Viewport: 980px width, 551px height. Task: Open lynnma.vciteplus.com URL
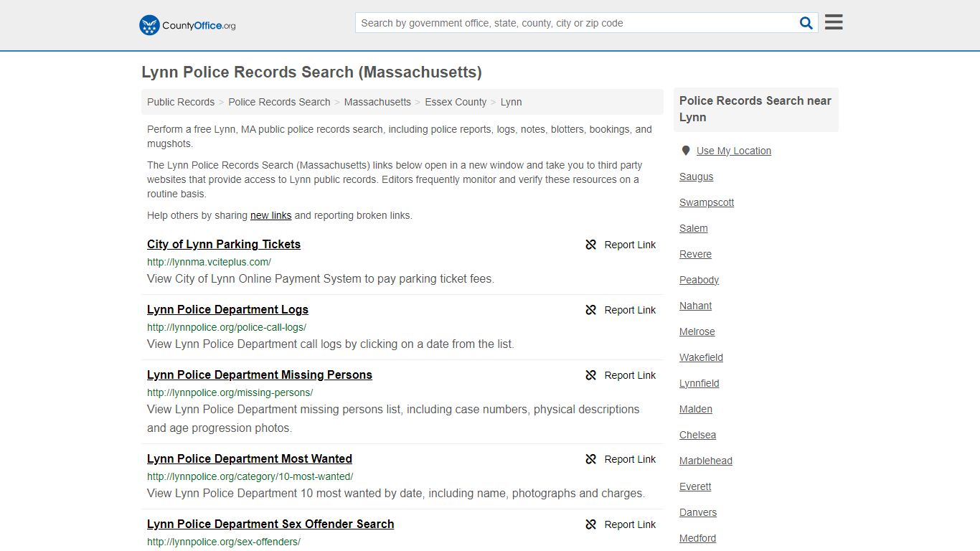coord(209,262)
